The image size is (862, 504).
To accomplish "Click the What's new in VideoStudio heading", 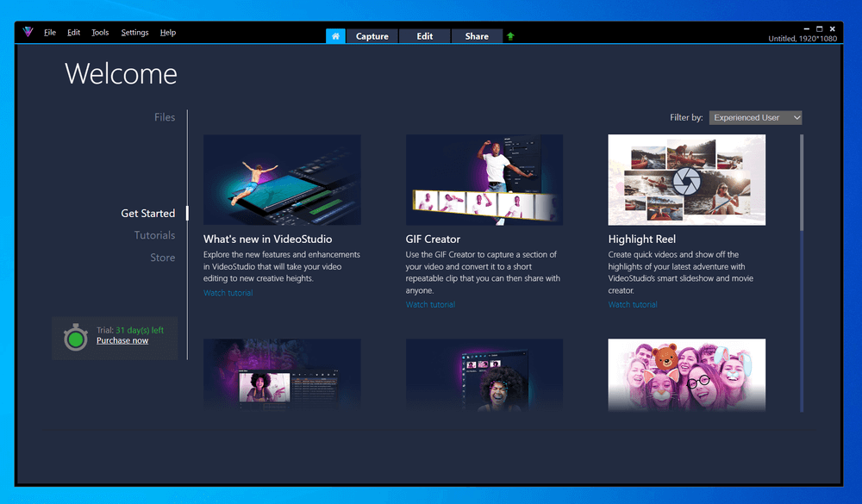I will (268, 240).
